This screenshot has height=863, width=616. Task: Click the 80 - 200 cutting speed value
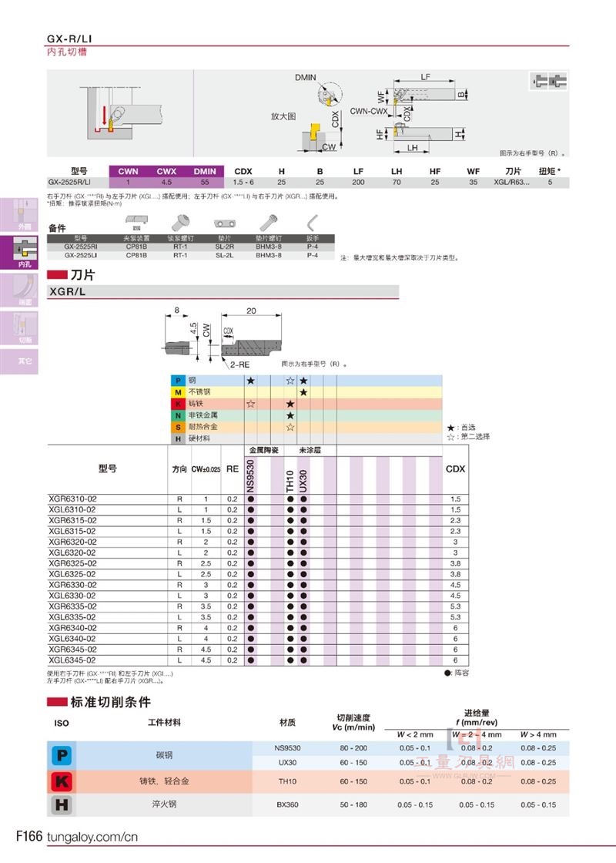353,748
